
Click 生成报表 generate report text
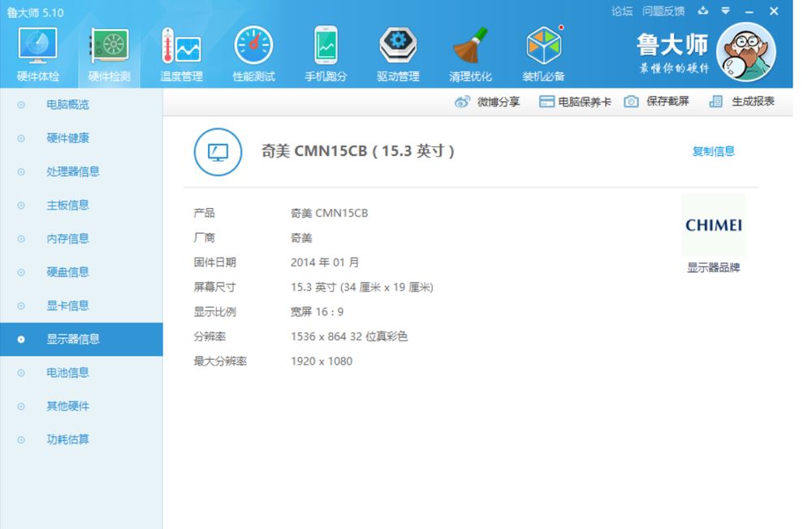click(753, 102)
